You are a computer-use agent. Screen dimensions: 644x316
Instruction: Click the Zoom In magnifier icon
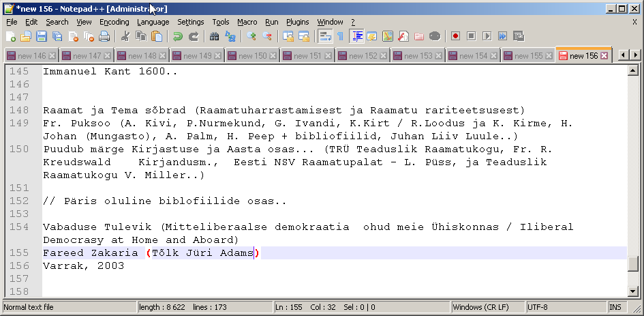pyautogui.click(x=251, y=36)
